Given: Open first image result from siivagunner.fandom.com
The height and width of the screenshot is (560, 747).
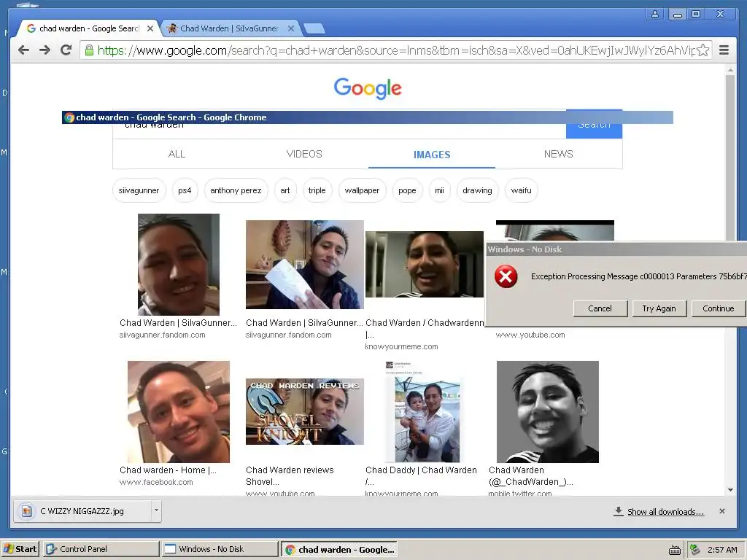Looking at the screenshot, I should pyautogui.click(x=179, y=264).
